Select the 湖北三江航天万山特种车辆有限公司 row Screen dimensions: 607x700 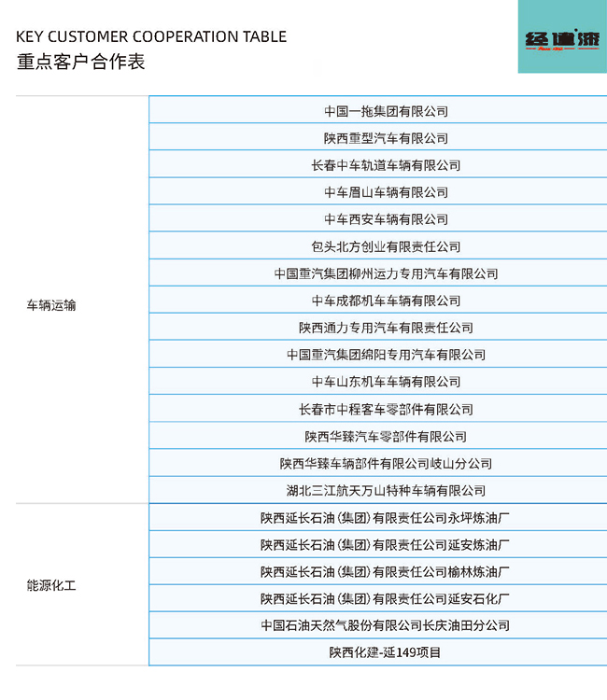(x=386, y=490)
